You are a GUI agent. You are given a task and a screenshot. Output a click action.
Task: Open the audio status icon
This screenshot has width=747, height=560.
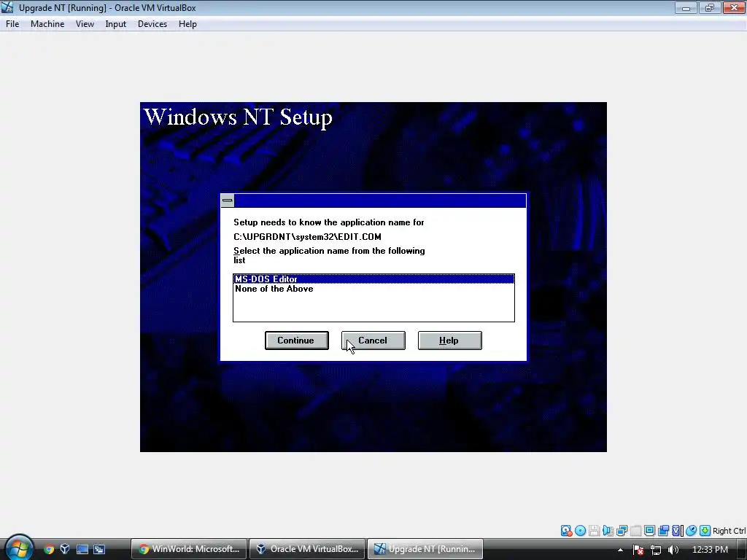pos(608,531)
